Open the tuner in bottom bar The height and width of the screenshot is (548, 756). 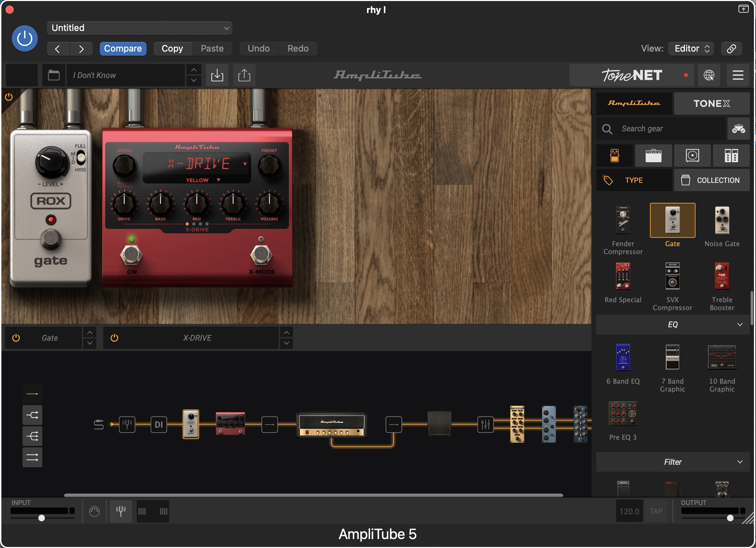[121, 511]
